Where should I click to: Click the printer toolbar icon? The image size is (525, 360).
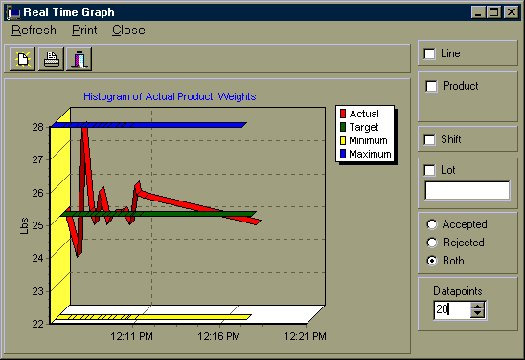pyautogui.click(x=51, y=59)
